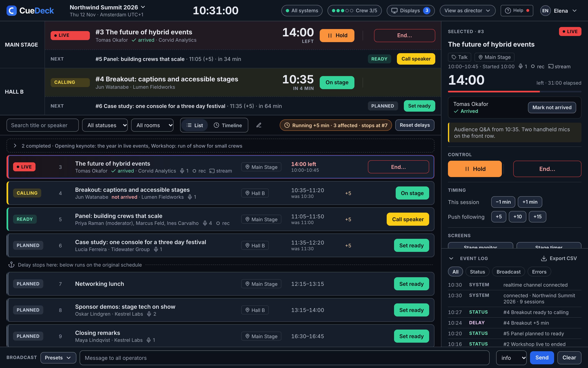Click the EN language badge
The image size is (588, 368).
point(545,11)
